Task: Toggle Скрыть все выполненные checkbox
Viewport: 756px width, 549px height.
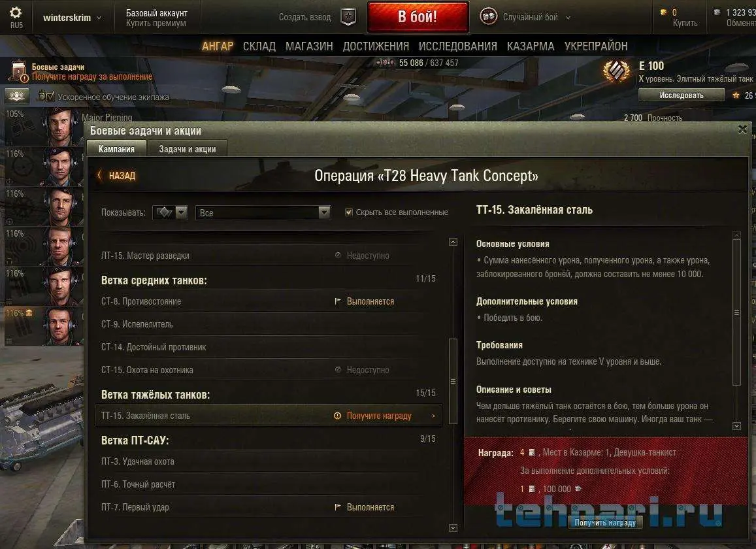Action: coord(348,212)
